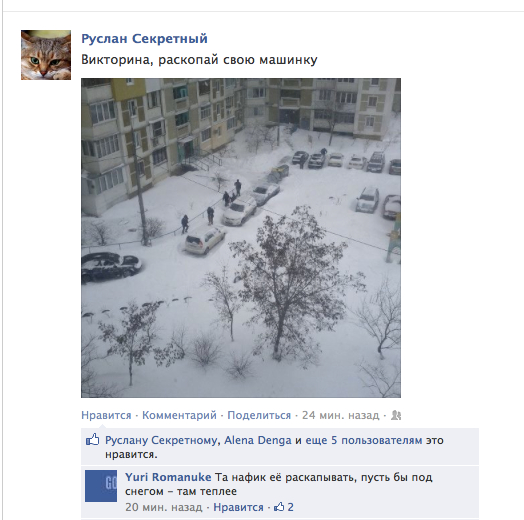Viewport: 524px width, 520px height.
Task: Like Yuri Romanuke's comment via Нравится
Action: pos(238,507)
